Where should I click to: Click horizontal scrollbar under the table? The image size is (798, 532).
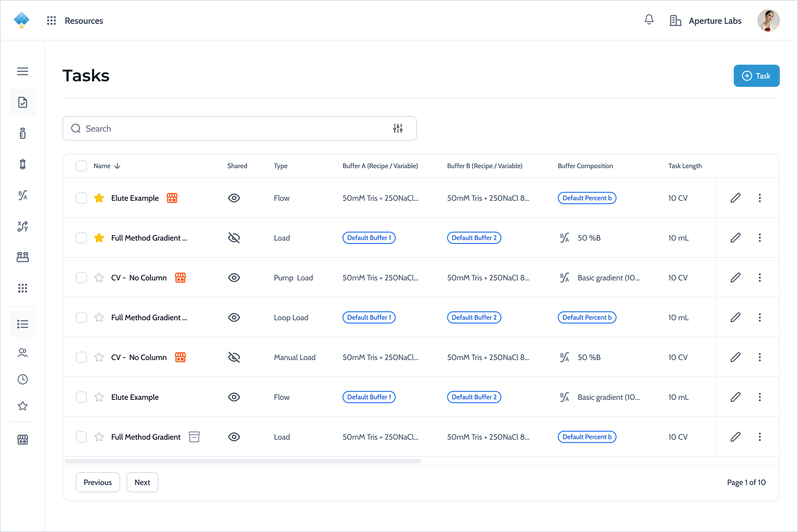243,461
